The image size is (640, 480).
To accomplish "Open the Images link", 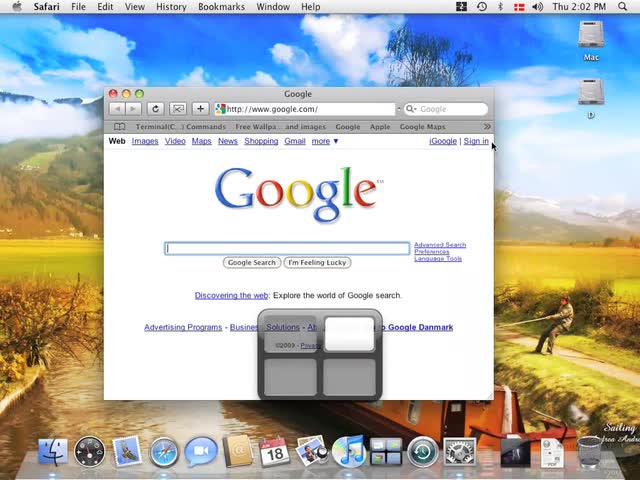I will pos(145,141).
